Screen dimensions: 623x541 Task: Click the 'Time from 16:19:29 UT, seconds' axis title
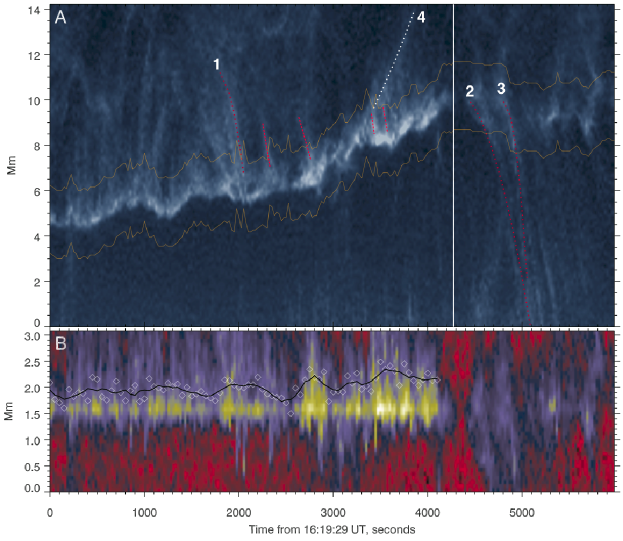pyautogui.click(x=332, y=529)
